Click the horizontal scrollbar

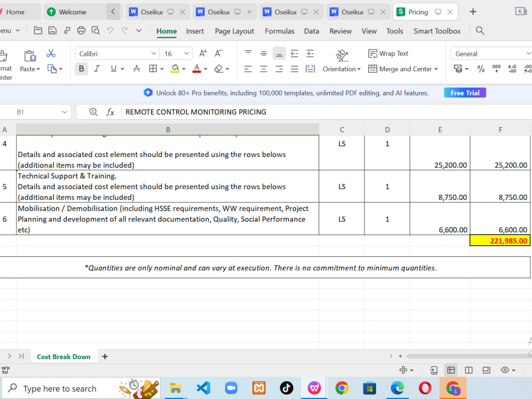468,356
